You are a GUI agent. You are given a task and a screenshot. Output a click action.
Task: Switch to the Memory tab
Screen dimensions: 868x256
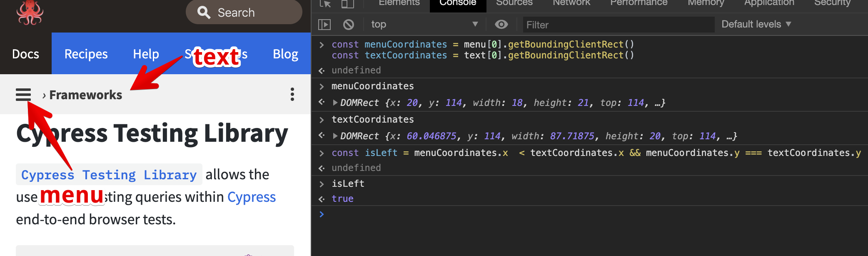tap(706, 3)
